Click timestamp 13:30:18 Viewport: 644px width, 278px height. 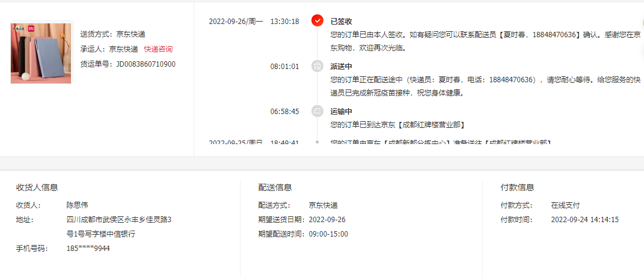pyautogui.click(x=284, y=22)
